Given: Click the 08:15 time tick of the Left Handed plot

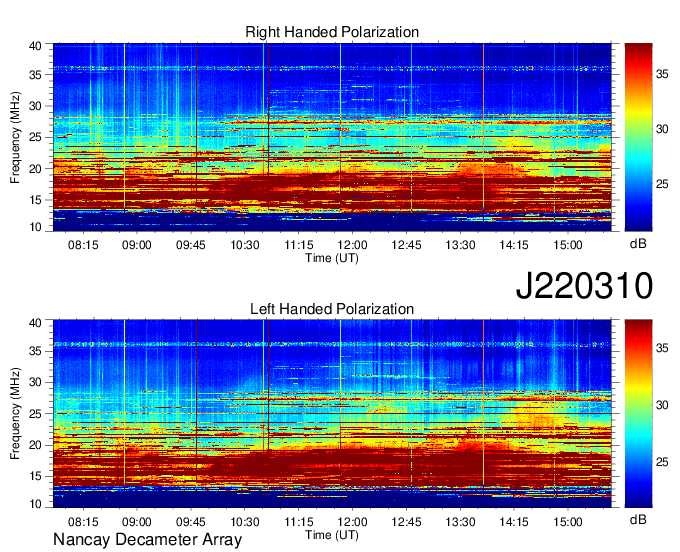Looking at the screenshot, I should pyautogui.click(x=83, y=522).
